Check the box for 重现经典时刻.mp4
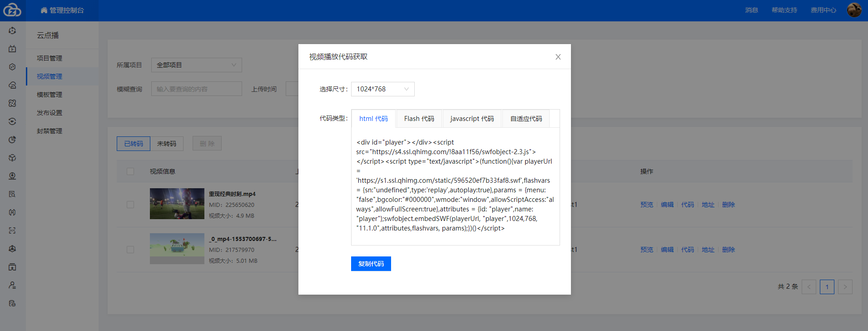Image resolution: width=868 pixels, height=331 pixels. 130,205
